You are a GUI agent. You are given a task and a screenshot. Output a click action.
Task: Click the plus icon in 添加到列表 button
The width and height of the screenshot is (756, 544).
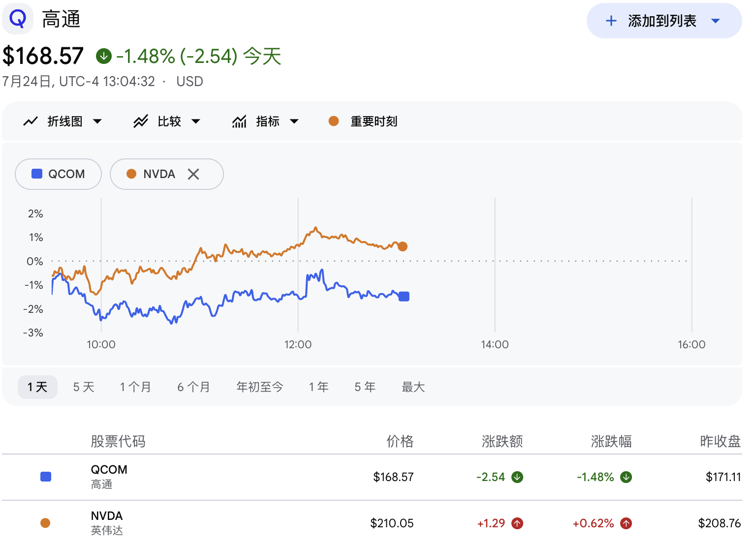click(611, 21)
